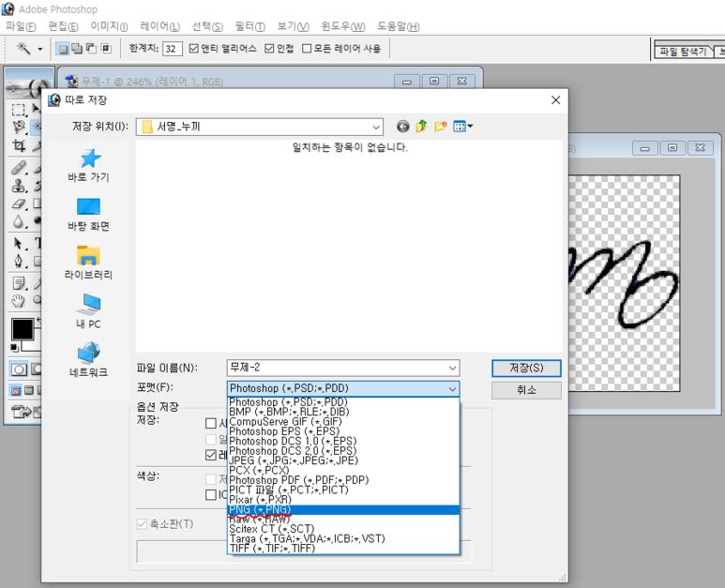Click the black foreground color swatch

tap(23, 329)
